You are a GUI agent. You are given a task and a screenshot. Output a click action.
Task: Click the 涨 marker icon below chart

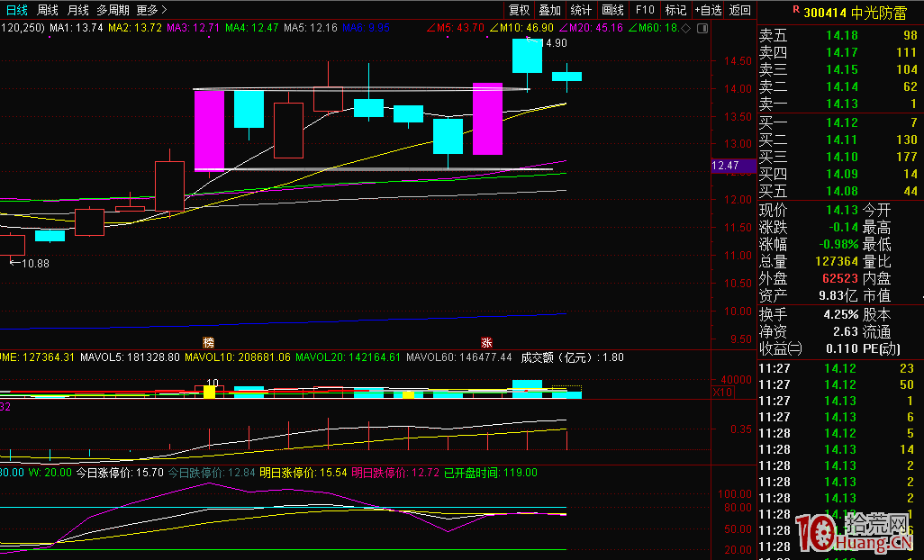click(486, 342)
